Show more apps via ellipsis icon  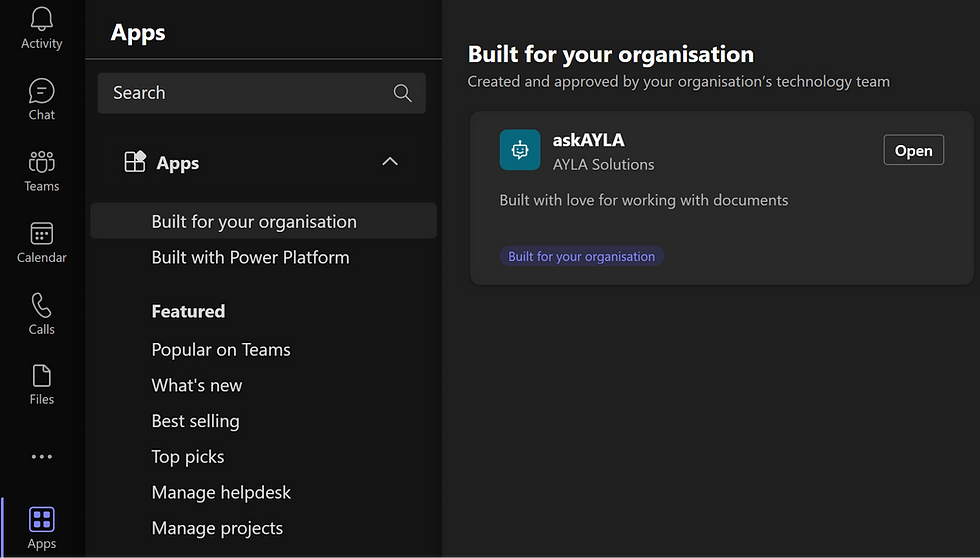click(41, 457)
